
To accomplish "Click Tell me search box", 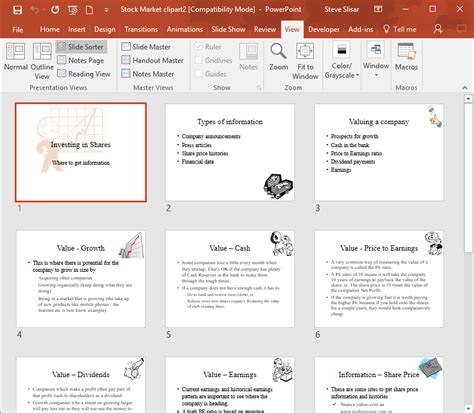I will tap(400, 30).
